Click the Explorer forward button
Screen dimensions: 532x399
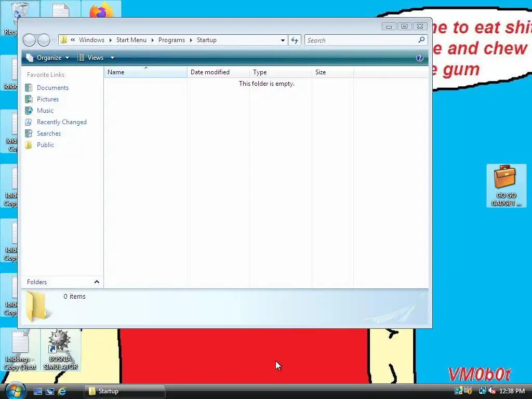(x=44, y=40)
